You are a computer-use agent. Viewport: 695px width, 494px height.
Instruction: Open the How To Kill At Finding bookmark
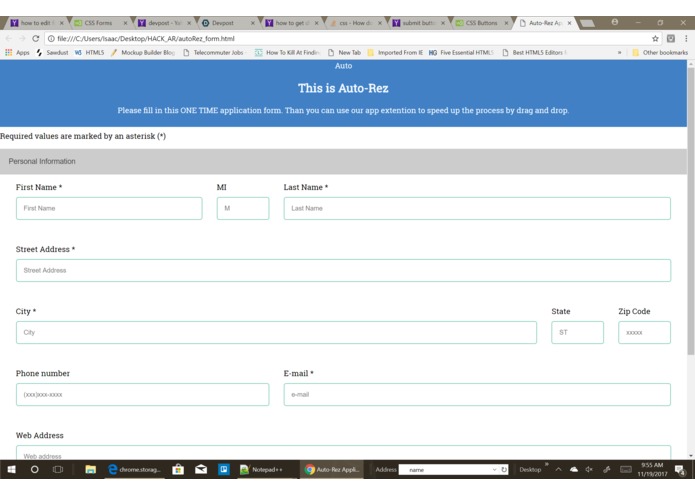pyautogui.click(x=287, y=52)
